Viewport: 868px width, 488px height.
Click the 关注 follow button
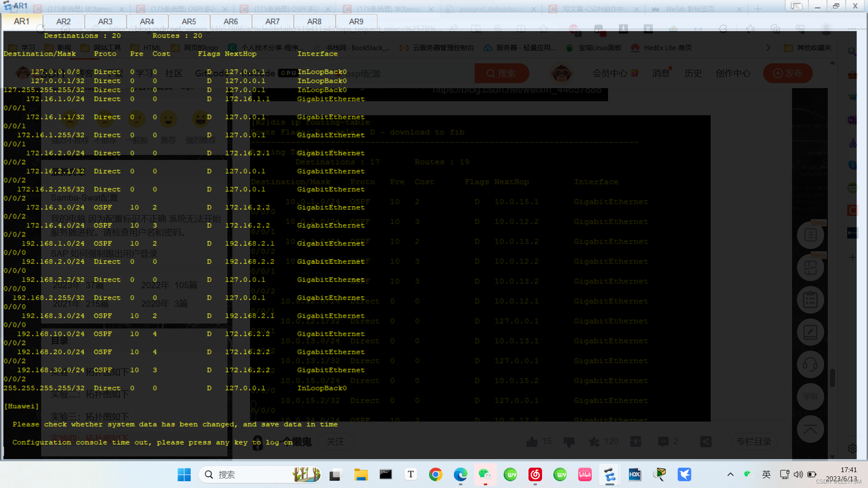coord(335,441)
